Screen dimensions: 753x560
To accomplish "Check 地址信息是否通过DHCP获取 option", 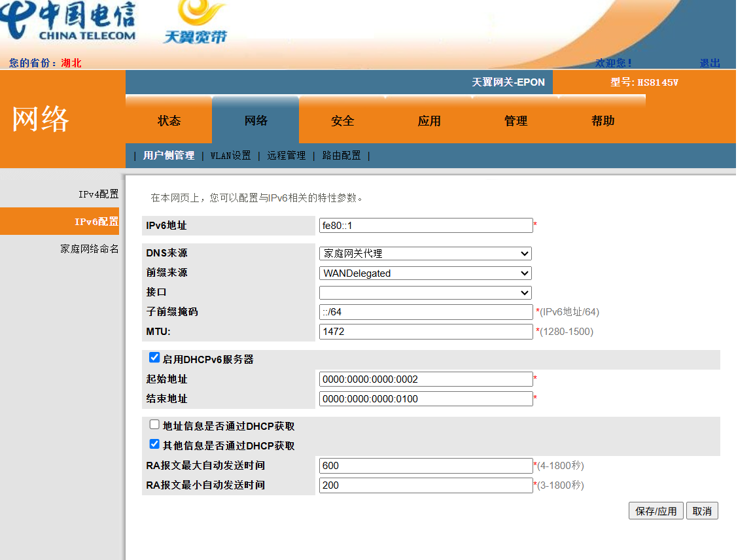I will click(x=154, y=424).
